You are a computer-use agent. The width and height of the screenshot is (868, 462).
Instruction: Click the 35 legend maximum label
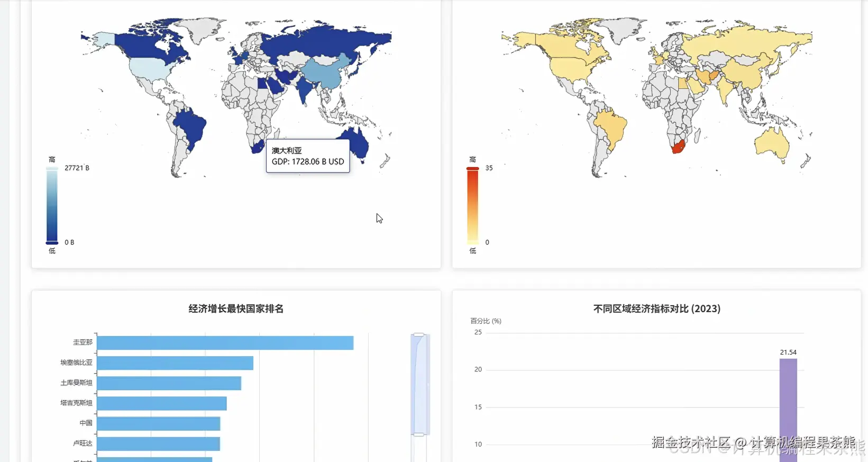coord(489,168)
